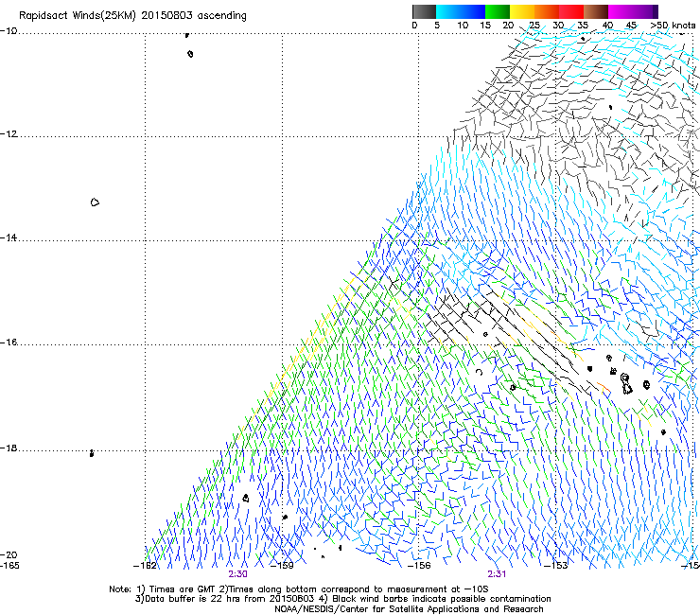700x615 pixels.
Task: Click the magenta 40-45 knots legend segment
Action: click(x=621, y=11)
